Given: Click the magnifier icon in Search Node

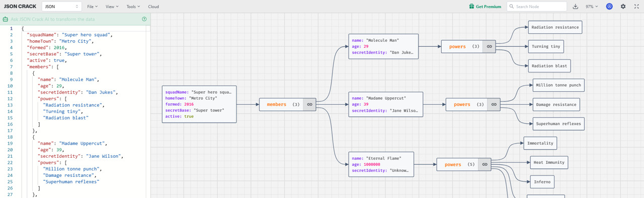Looking at the screenshot, I should [x=512, y=7].
